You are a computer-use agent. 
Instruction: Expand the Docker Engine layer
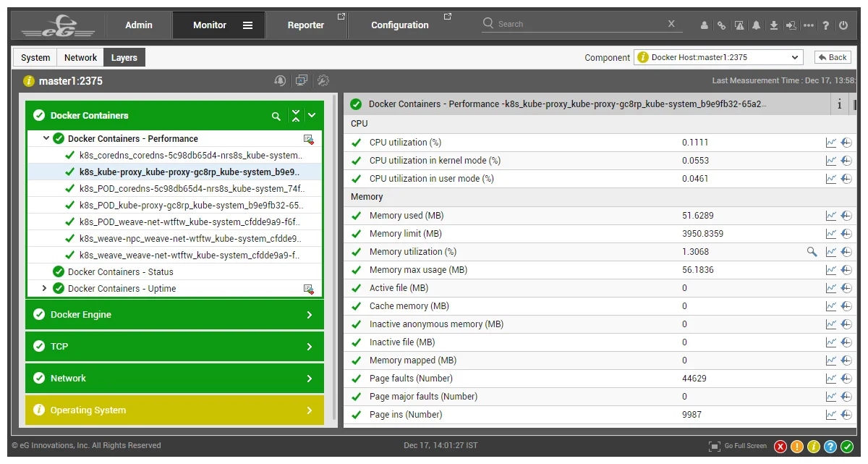pos(175,315)
